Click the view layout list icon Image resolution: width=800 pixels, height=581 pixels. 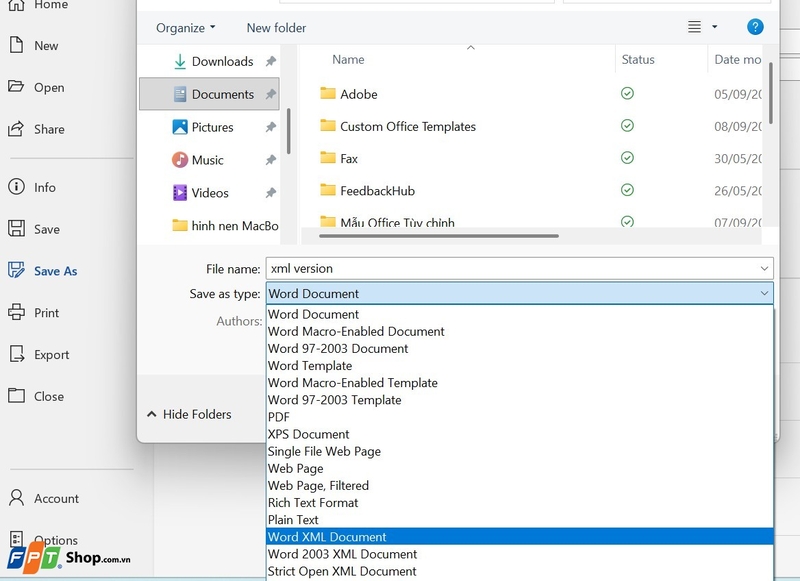694,27
